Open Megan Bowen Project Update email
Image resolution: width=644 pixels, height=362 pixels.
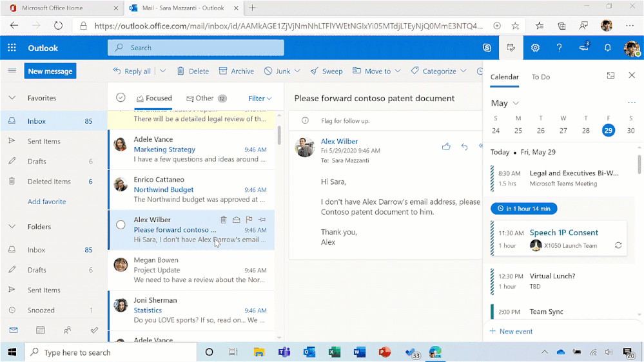point(191,270)
